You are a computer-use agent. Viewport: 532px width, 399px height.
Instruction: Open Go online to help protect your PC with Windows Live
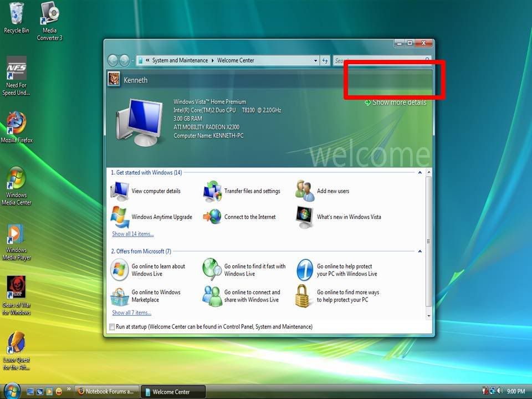click(336, 270)
